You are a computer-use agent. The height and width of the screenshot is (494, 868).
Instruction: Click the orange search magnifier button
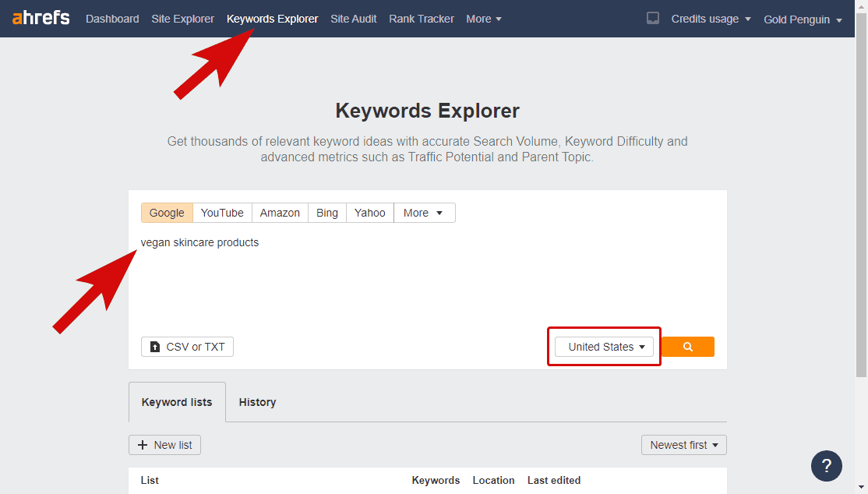click(x=687, y=347)
